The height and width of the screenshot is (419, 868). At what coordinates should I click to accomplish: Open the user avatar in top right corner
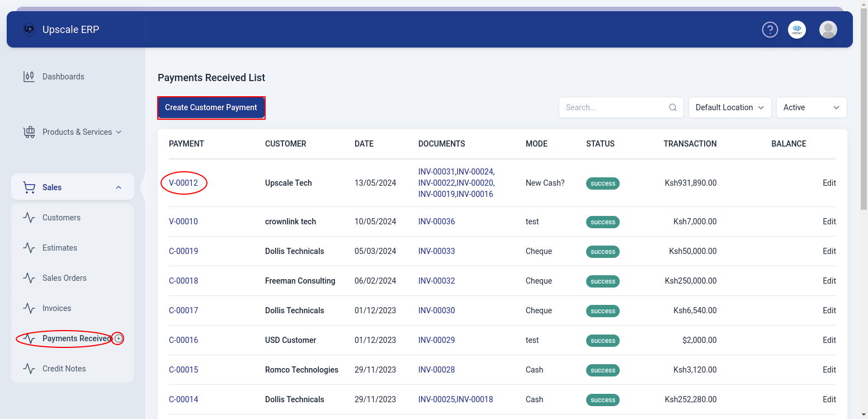pos(828,29)
